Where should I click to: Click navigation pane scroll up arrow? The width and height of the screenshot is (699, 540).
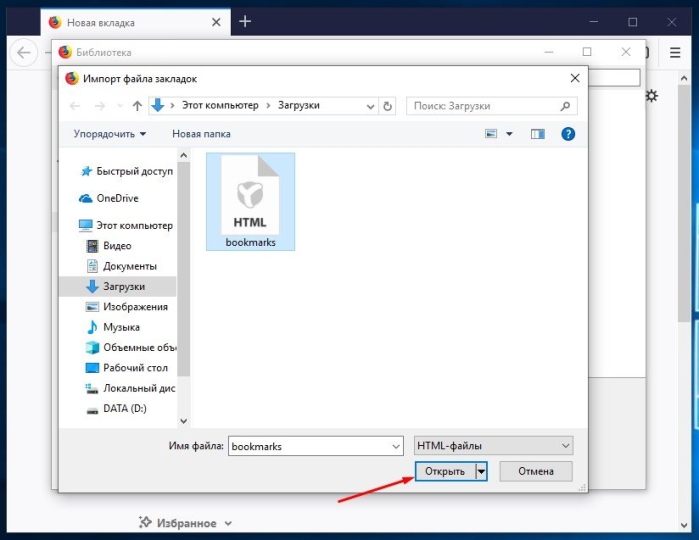(184, 156)
